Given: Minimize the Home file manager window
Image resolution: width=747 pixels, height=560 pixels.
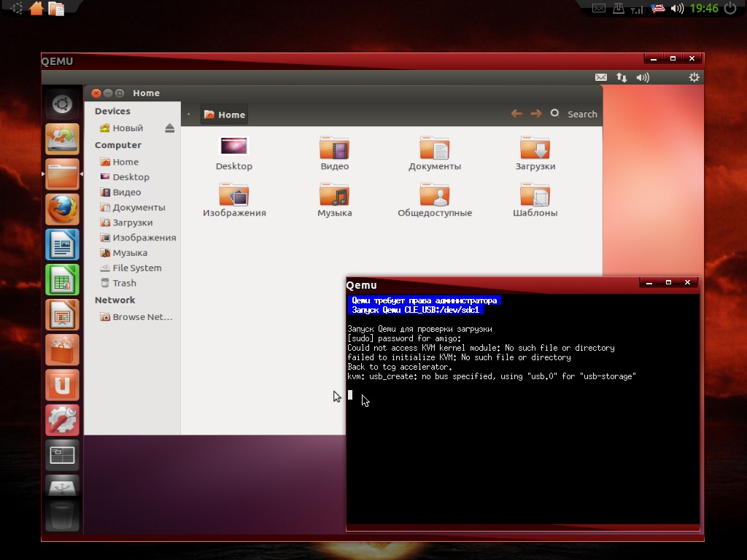Looking at the screenshot, I should (108, 93).
